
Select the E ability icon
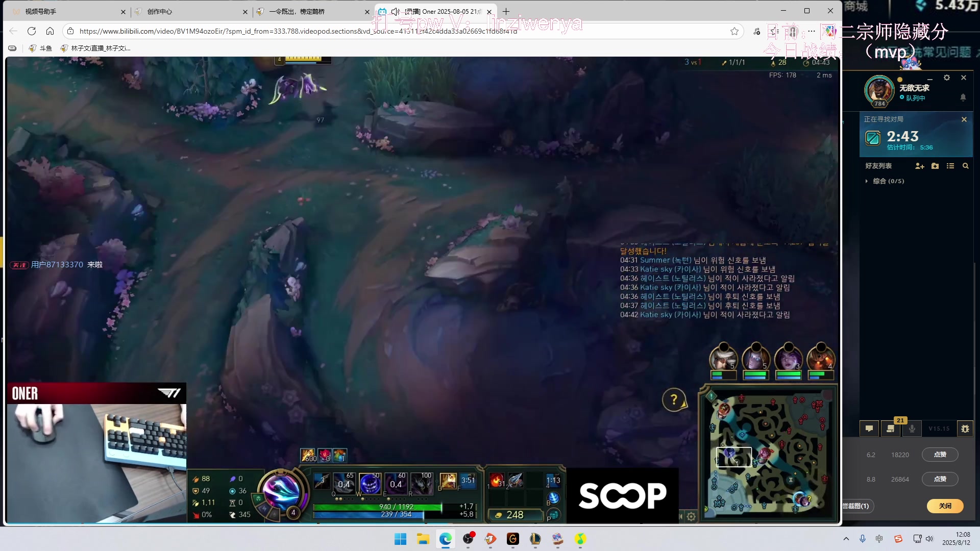pyautogui.click(x=395, y=483)
